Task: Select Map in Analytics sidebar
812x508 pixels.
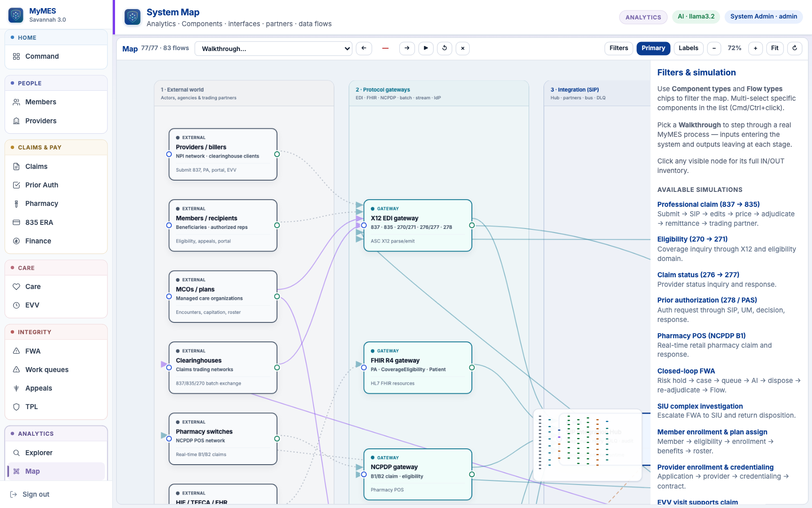Action: tap(56, 471)
